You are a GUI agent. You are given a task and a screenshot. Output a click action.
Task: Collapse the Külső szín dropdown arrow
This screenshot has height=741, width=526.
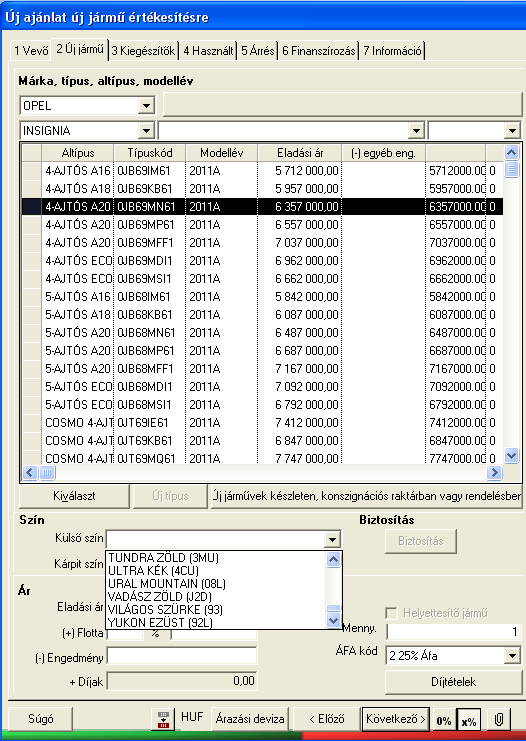(332, 539)
